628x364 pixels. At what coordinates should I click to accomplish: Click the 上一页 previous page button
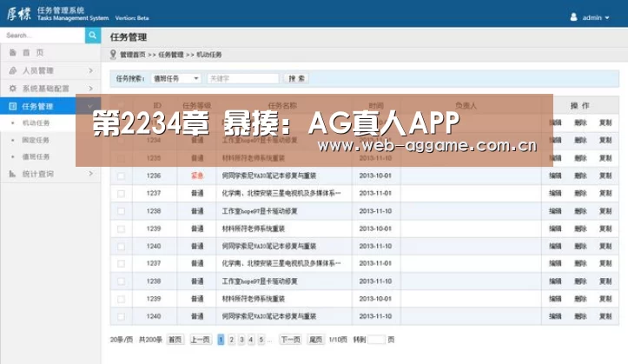click(201, 340)
